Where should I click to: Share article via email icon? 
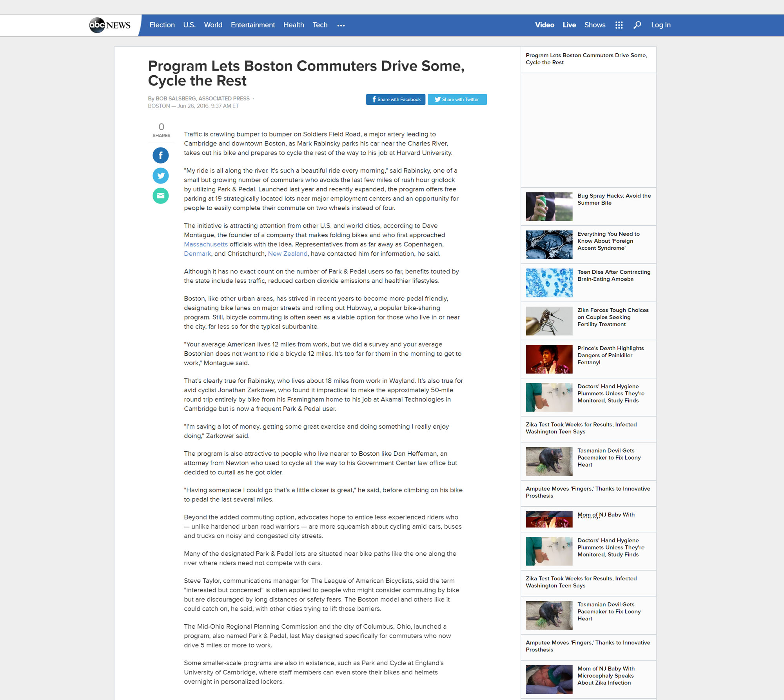click(x=161, y=196)
